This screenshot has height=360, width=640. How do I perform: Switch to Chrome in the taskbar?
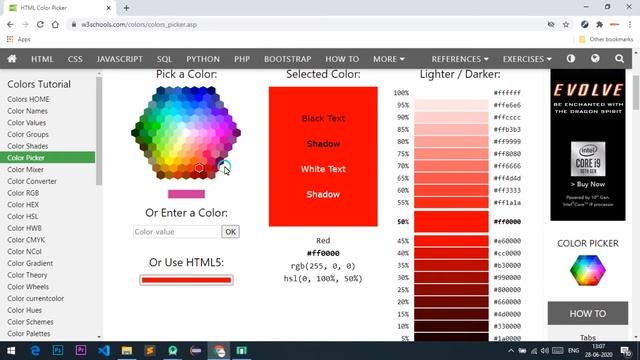[x=219, y=351]
